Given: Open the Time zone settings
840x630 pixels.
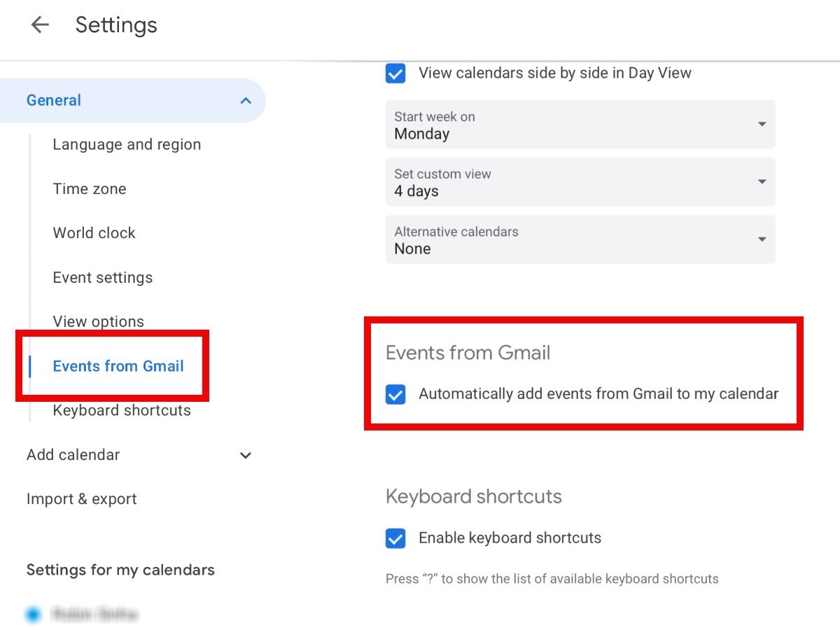Looking at the screenshot, I should point(90,188).
